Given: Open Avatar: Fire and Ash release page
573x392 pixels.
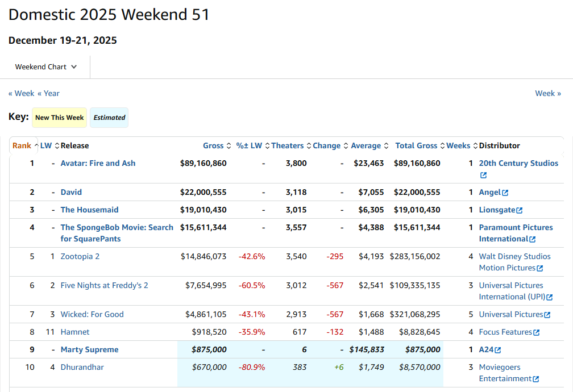Looking at the screenshot, I should click(98, 164).
